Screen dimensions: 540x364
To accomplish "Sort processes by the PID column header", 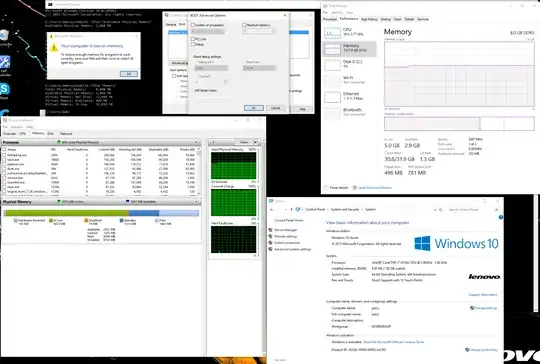I will (x=53, y=149).
